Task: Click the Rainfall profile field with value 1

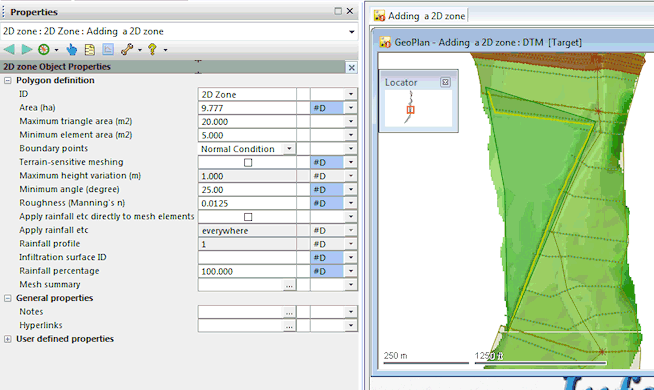Action: pyautogui.click(x=247, y=244)
